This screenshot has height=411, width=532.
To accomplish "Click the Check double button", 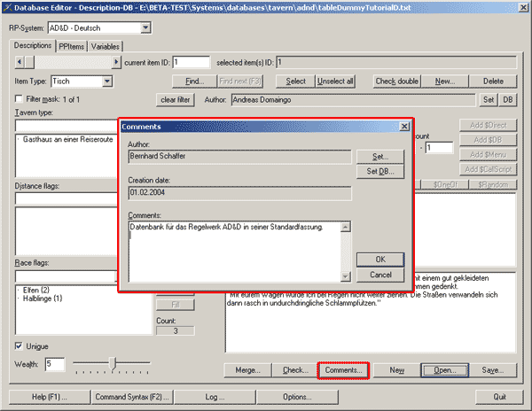I will click(x=396, y=81).
